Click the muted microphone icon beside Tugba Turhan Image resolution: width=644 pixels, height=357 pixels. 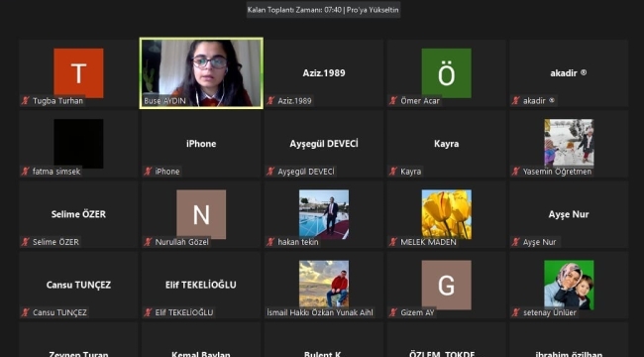(26, 101)
